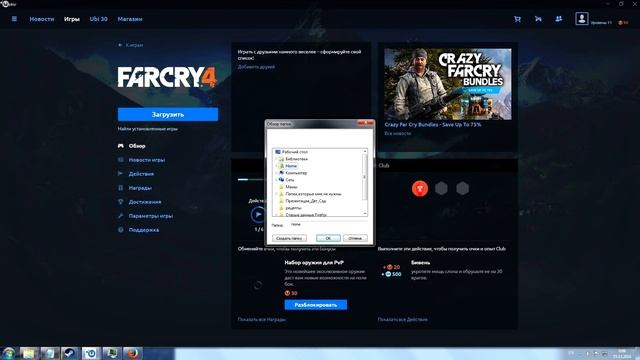Expand the Компьютер tree node
Screen dimensions: 640x360
click(x=276, y=173)
